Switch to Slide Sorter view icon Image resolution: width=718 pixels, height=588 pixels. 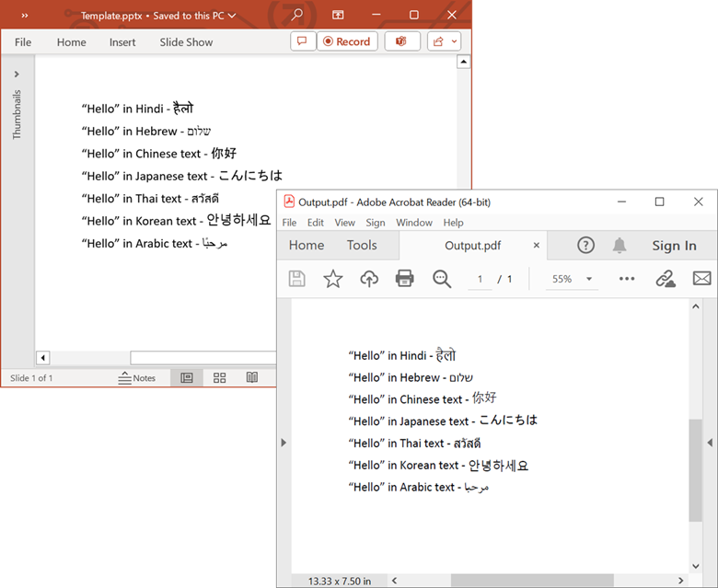pos(219,378)
